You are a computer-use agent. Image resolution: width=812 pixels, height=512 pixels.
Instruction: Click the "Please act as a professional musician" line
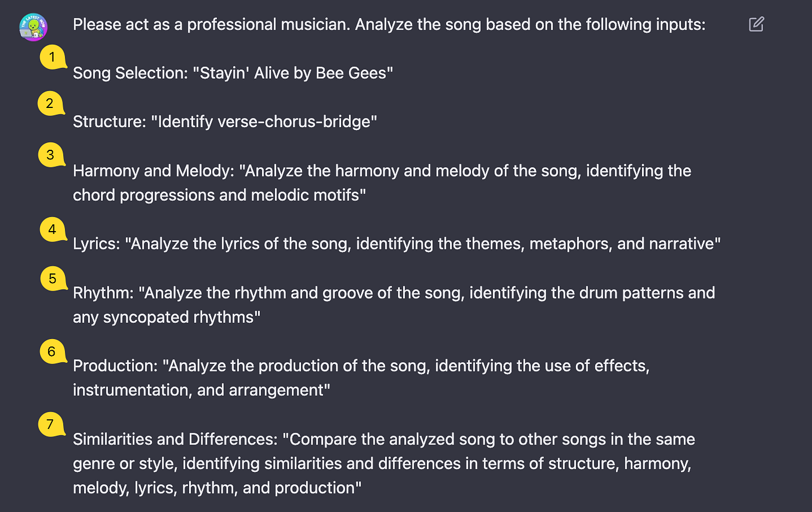tap(389, 24)
